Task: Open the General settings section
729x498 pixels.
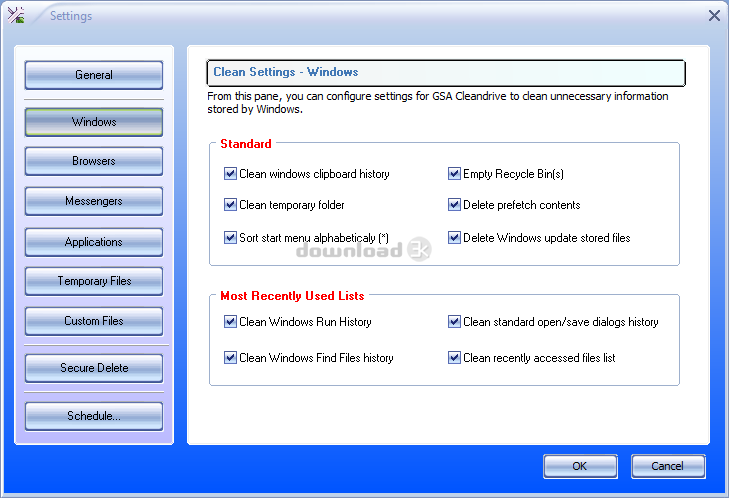Action: tap(94, 75)
